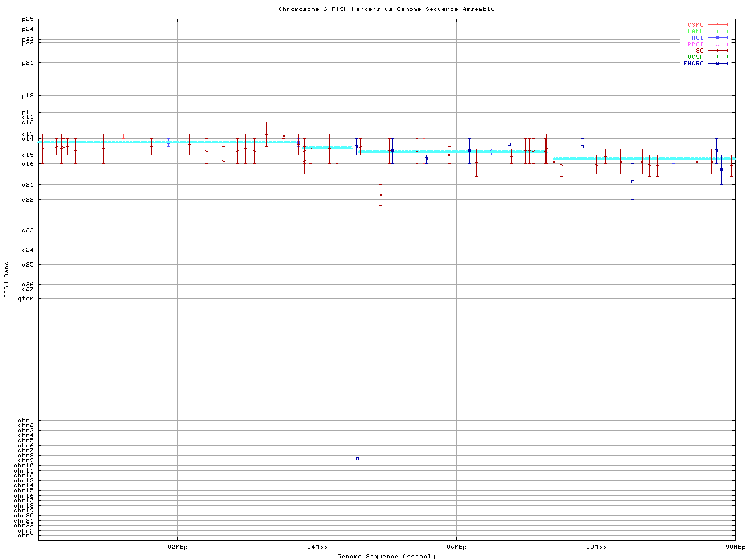Click the 88Mbp x-axis tick label
This screenshot has width=747, height=560.
tap(596, 547)
